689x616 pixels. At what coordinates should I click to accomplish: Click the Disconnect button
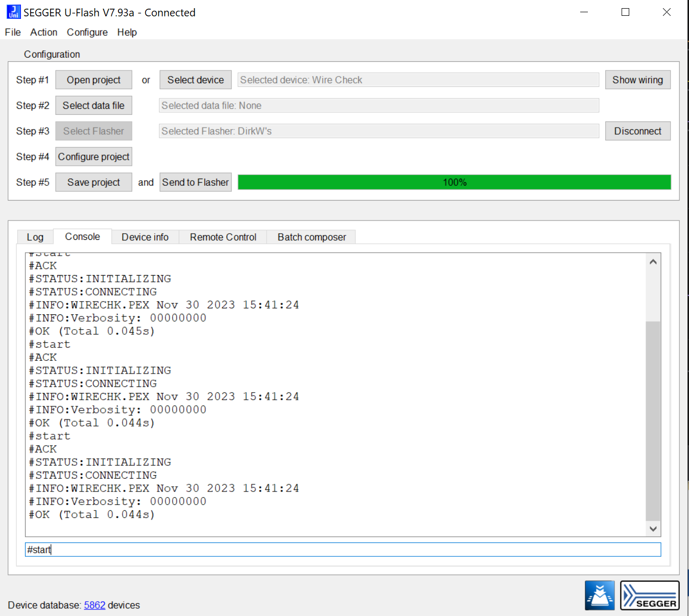pyautogui.click(x=638, y=131)
